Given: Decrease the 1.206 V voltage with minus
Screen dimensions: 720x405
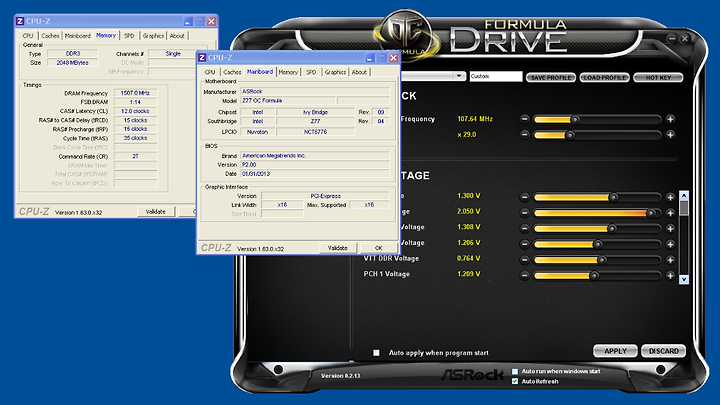Looking at the screenshot, I should (525, 244).
